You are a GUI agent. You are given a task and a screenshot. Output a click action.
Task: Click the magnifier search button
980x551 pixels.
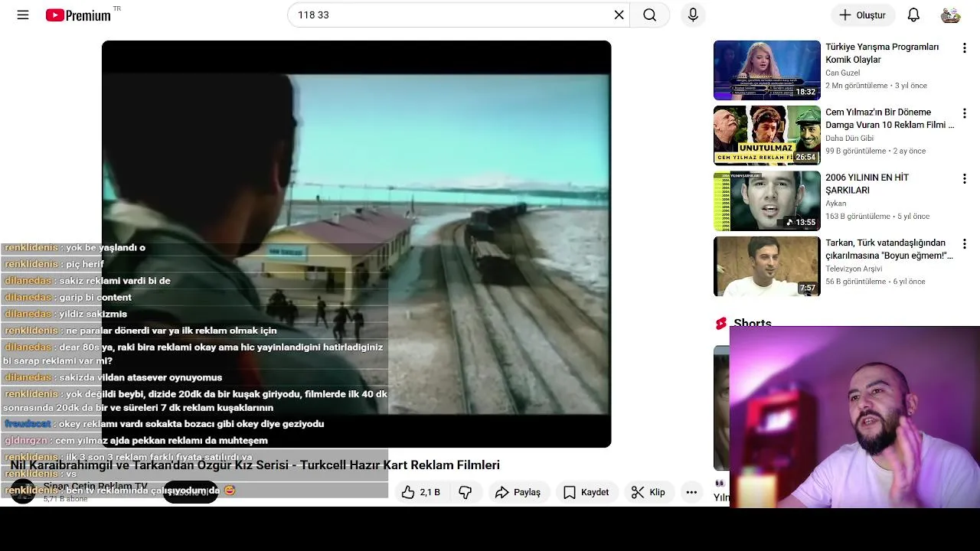(650, 15)
